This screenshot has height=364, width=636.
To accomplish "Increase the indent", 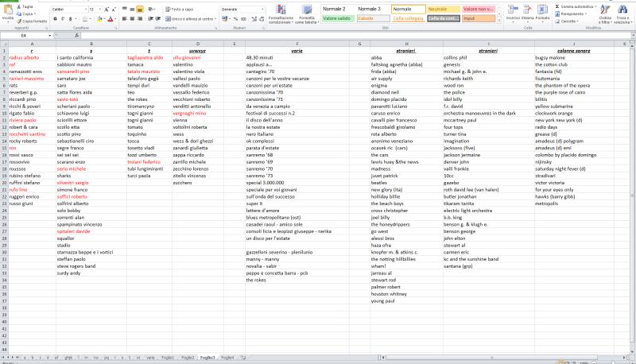I will 157,18.
